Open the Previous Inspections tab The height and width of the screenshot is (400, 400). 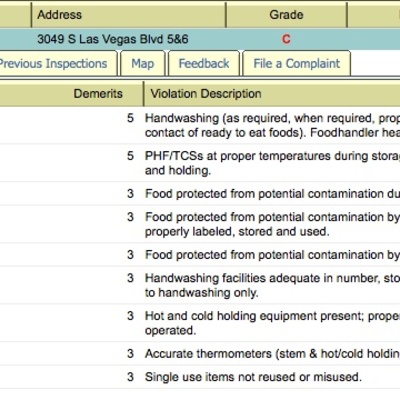(58, 63)
